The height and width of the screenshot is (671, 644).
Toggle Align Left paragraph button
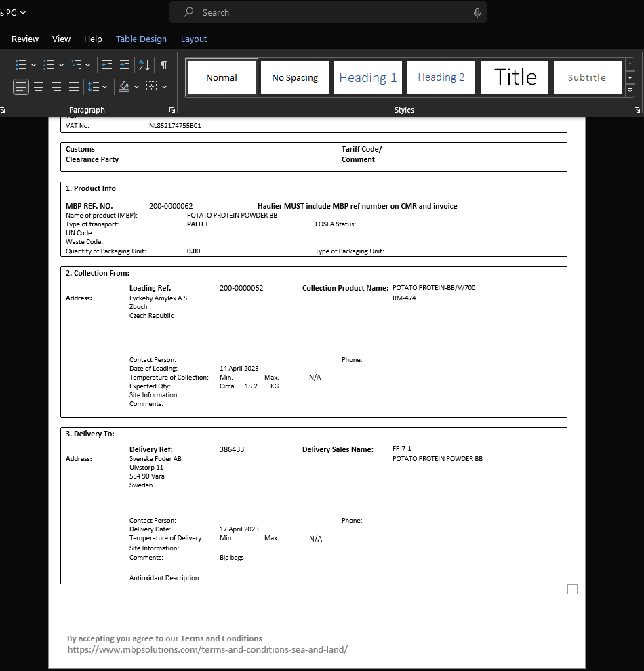21,87
